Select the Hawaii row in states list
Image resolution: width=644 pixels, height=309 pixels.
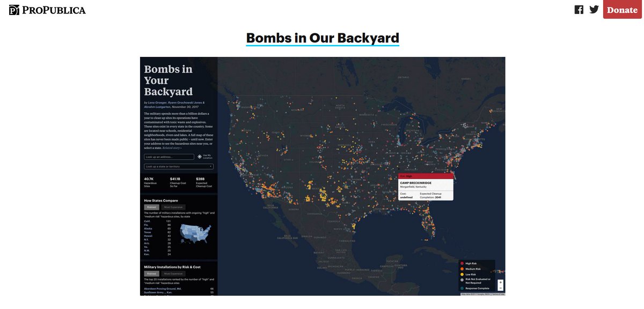click(x=157, y=236)
